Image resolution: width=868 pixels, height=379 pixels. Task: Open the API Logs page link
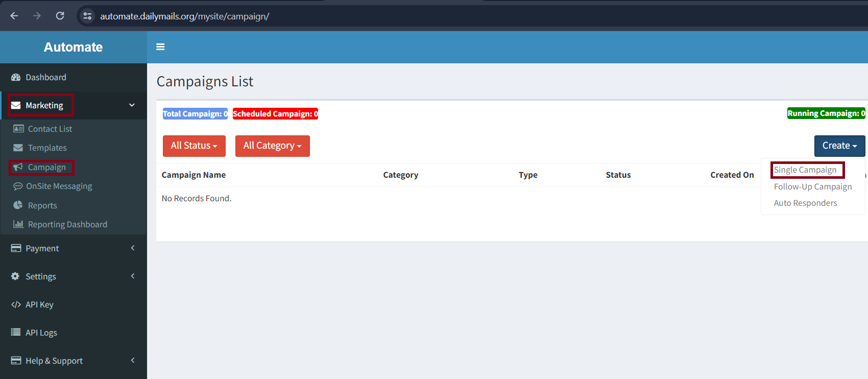tap(41, 333)
